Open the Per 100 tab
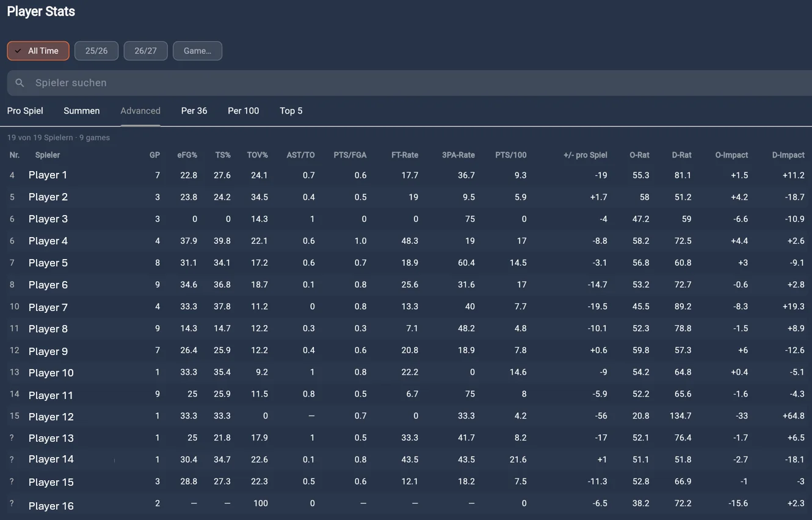This screenshot has height=520, width=812. click(244, 111)
